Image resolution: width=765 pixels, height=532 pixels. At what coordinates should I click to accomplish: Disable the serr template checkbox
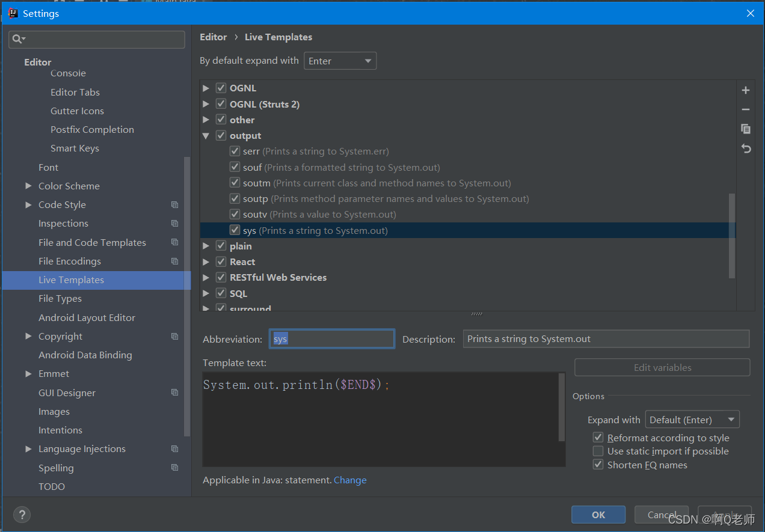235,151
